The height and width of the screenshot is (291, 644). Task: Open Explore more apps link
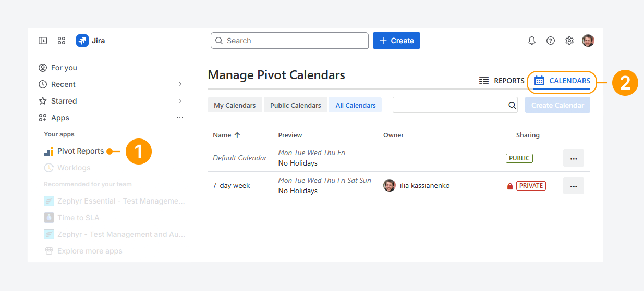[90, 251]
